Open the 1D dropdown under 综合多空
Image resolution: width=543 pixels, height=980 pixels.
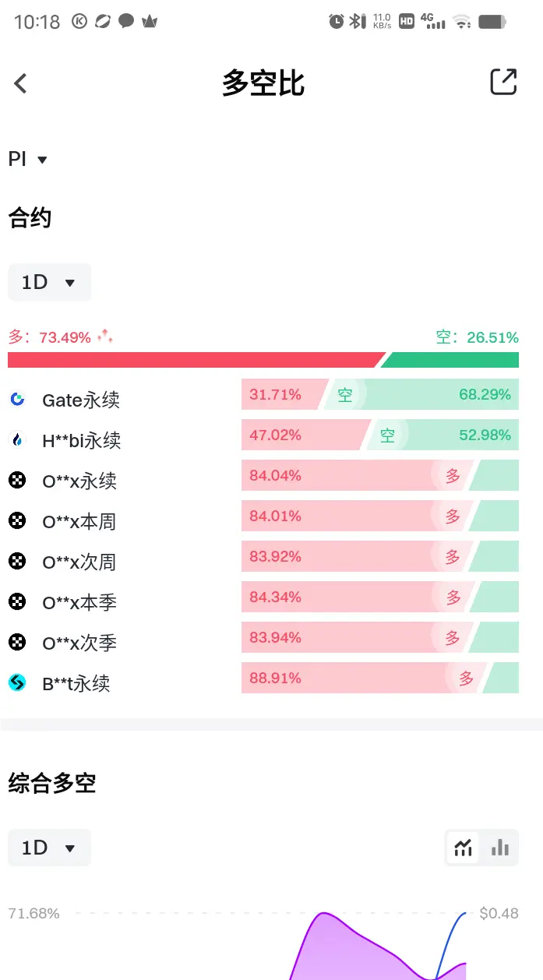pyautogui.click(x=49, y=848)
